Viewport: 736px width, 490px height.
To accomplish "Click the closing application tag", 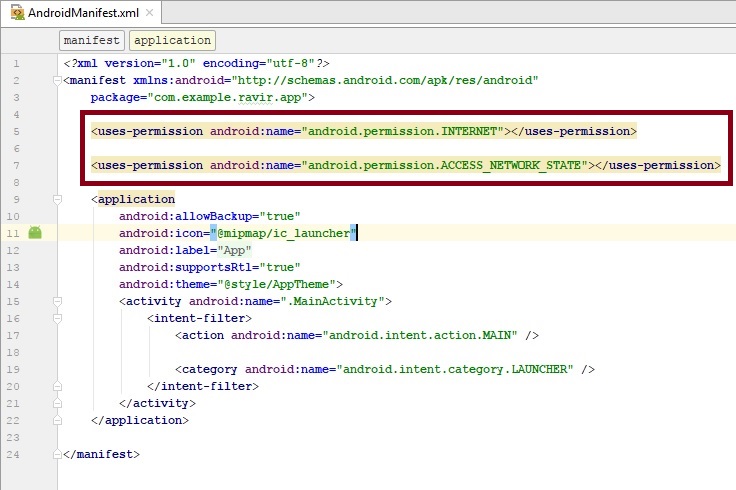I will (x=140, y=420).
